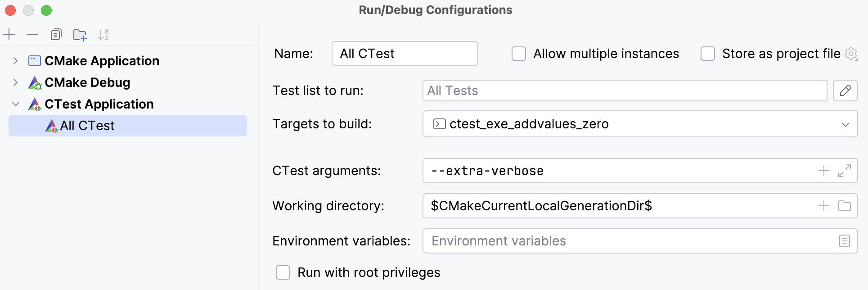Open the Environment variables editor icon
The image size is (868, 290).
[844, 241]
